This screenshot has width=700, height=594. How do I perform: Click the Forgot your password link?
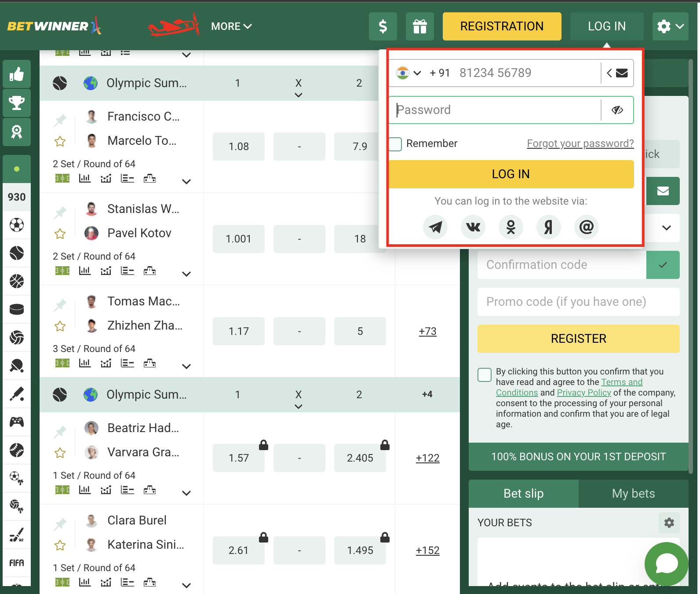pyautogui.click(x=580, y=143)
